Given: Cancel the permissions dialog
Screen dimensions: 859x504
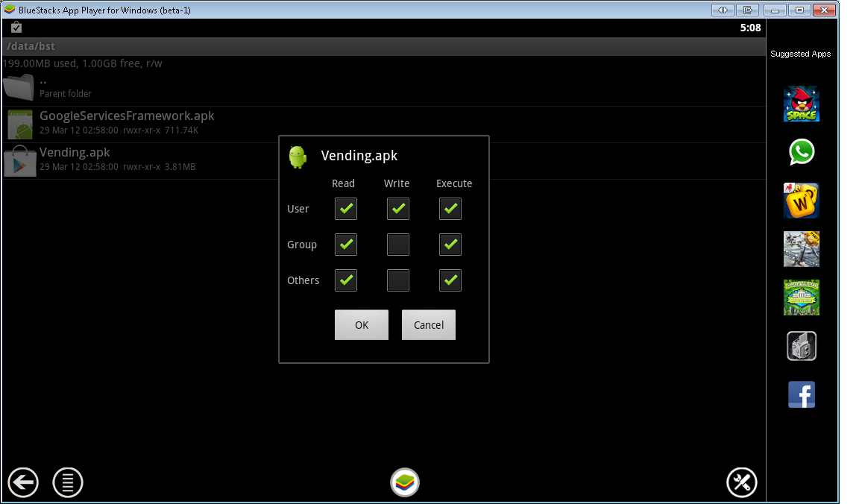Looking at the screenshot, I should [429, 325].
